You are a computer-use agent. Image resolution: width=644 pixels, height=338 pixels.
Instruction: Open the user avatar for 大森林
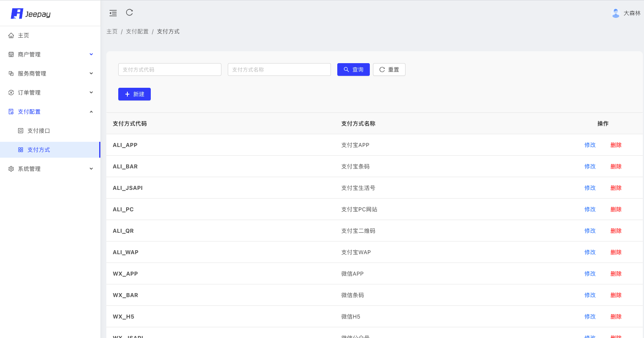pyautogui.click(x=616, y=13)
